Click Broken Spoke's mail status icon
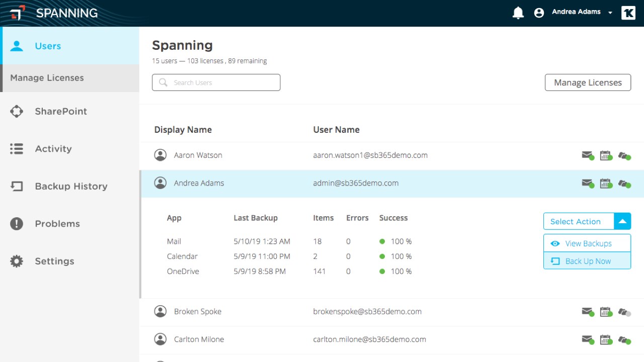644x362 pixels. tap(588, 312)
